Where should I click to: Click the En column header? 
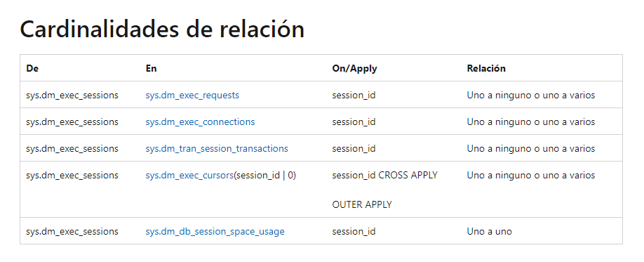tap(151, 68)
